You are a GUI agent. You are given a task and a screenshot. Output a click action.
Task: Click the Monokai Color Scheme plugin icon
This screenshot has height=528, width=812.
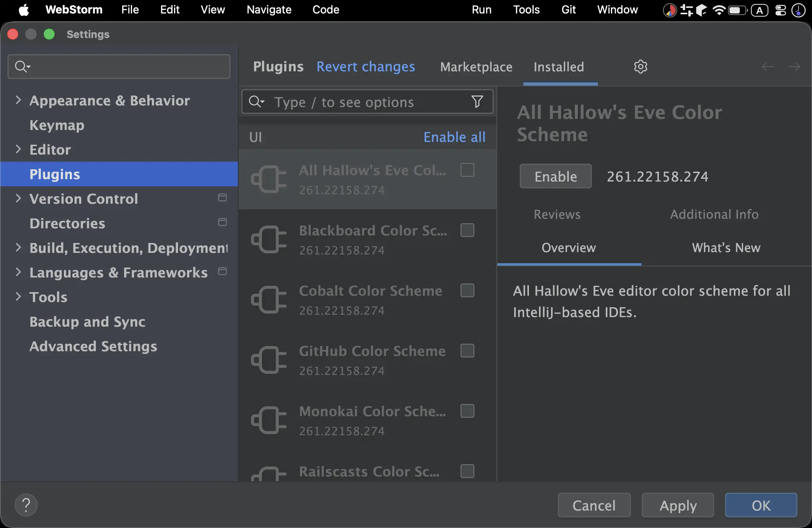(269, 420)
